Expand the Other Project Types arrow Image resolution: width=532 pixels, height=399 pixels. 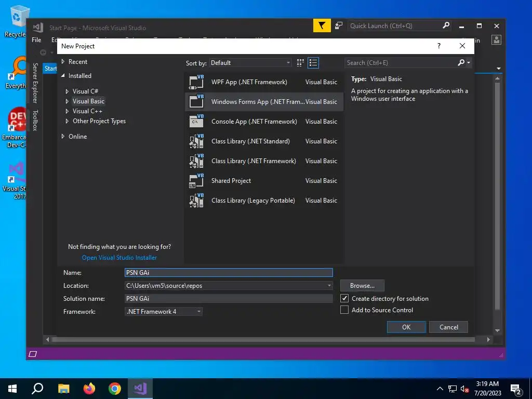click(x=67, y=121)
